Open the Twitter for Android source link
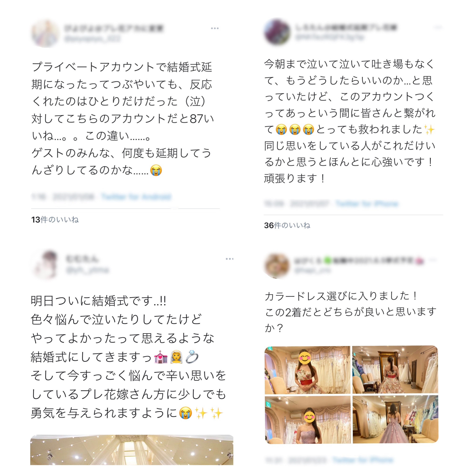Screen dimensions: 476x476 click(x=136, y=197)
